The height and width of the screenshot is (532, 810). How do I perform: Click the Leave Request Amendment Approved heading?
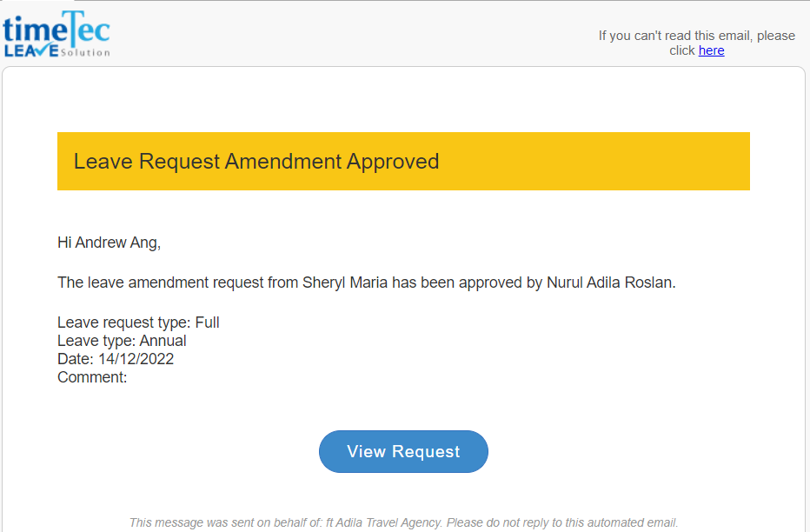click(256, 161)
